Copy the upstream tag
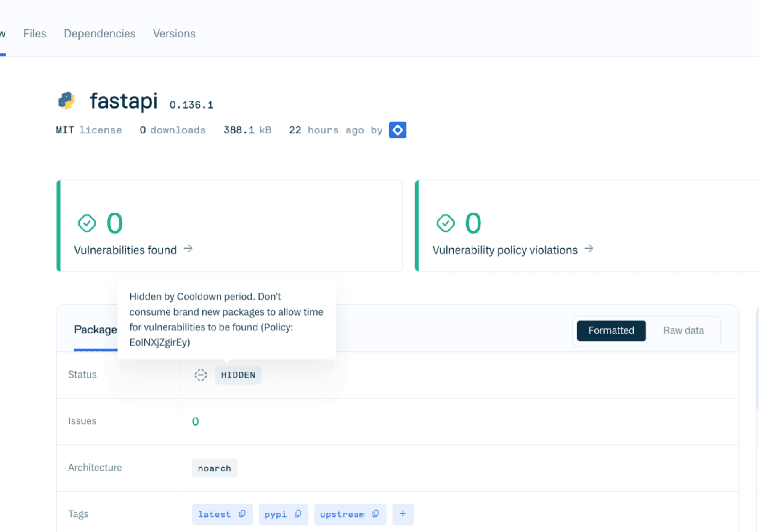The height and width of the screenshot is (532, 759). (x=376, y=514)
